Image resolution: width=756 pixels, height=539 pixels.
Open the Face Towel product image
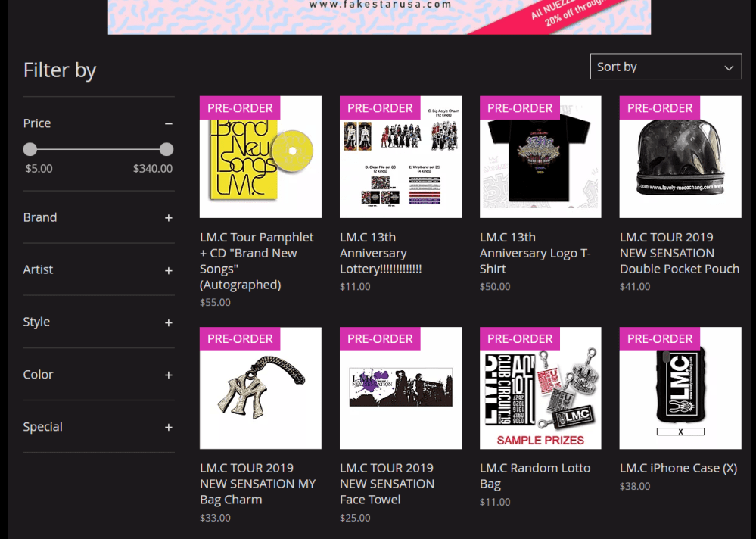(400, 389)
